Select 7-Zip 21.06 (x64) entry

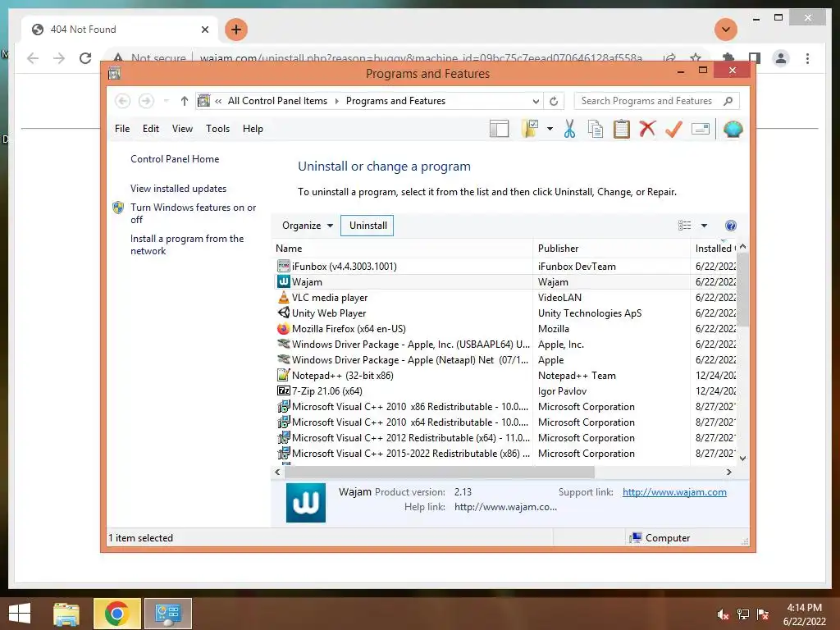504,391
